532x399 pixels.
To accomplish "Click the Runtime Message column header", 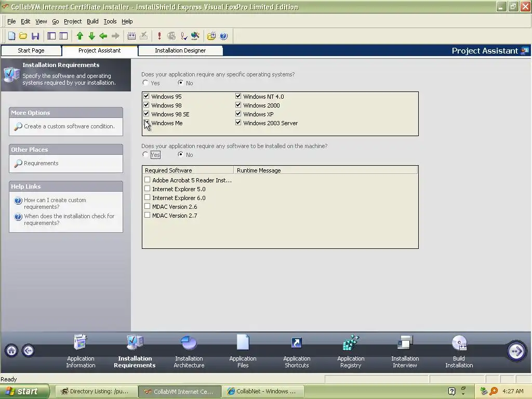I will (326, 170).
